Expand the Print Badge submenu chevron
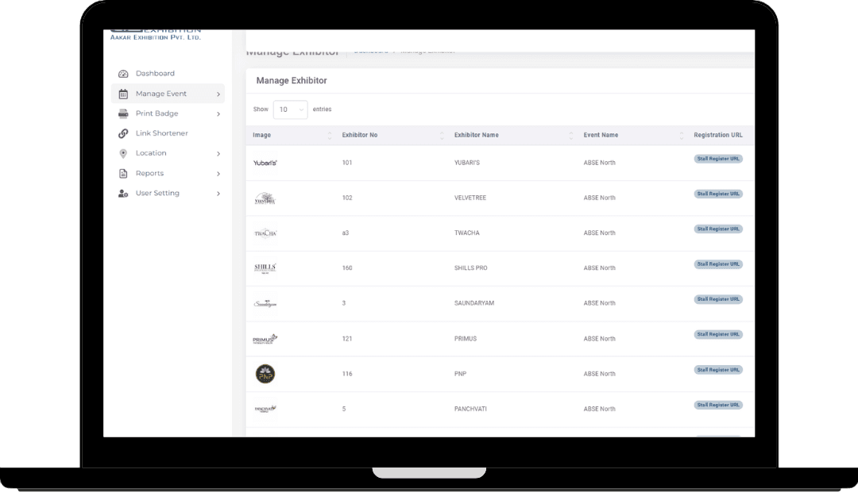858x504 pixels. click(218, 114)
